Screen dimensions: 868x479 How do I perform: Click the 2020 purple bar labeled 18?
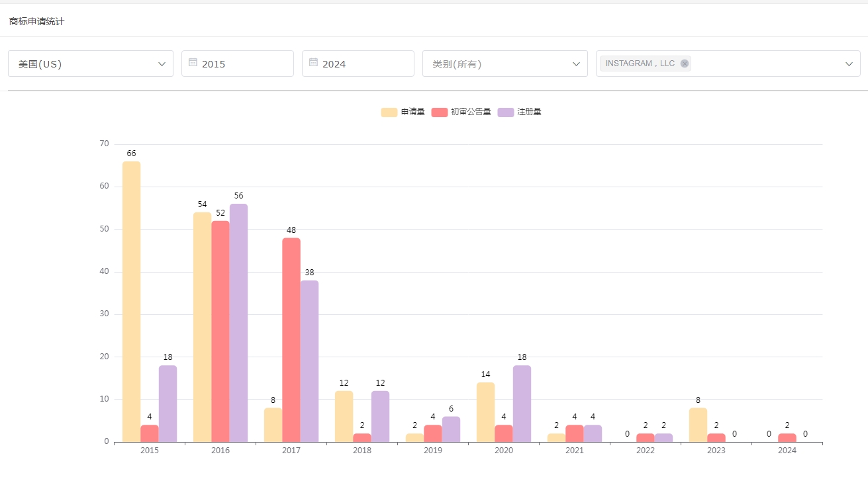coord(522,403)
